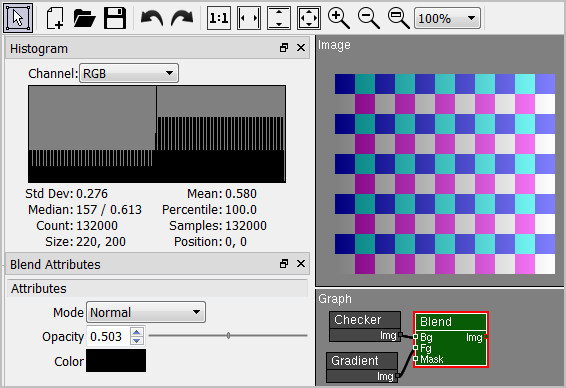Click the Attributes section header
Screen dimensions: 566x388
(157, 288)
